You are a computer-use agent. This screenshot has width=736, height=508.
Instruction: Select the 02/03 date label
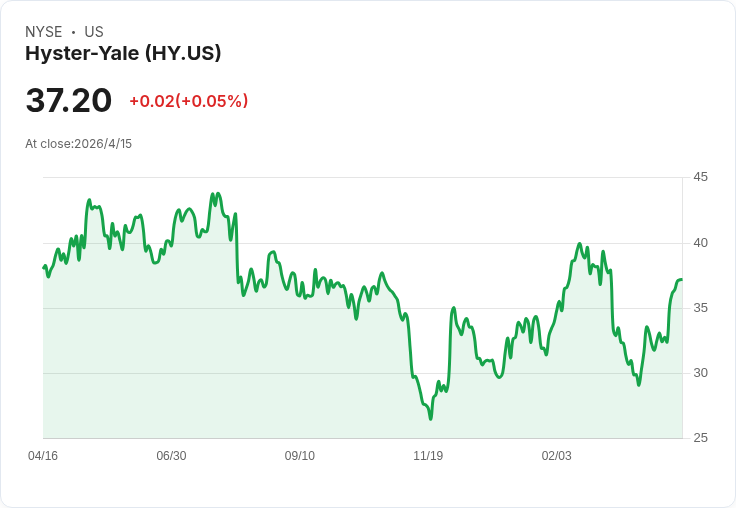pos(557,456)
